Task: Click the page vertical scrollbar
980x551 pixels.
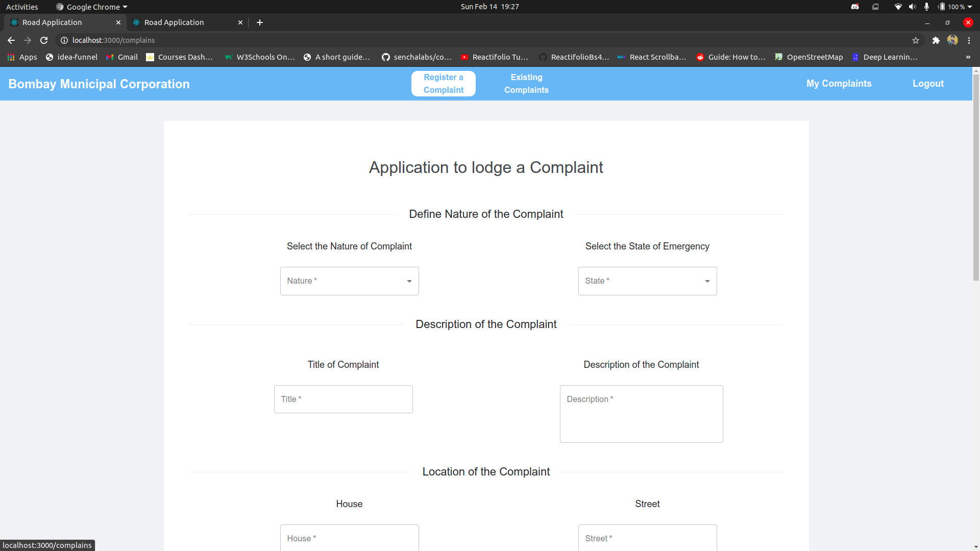Action: [x=976, y=179]
